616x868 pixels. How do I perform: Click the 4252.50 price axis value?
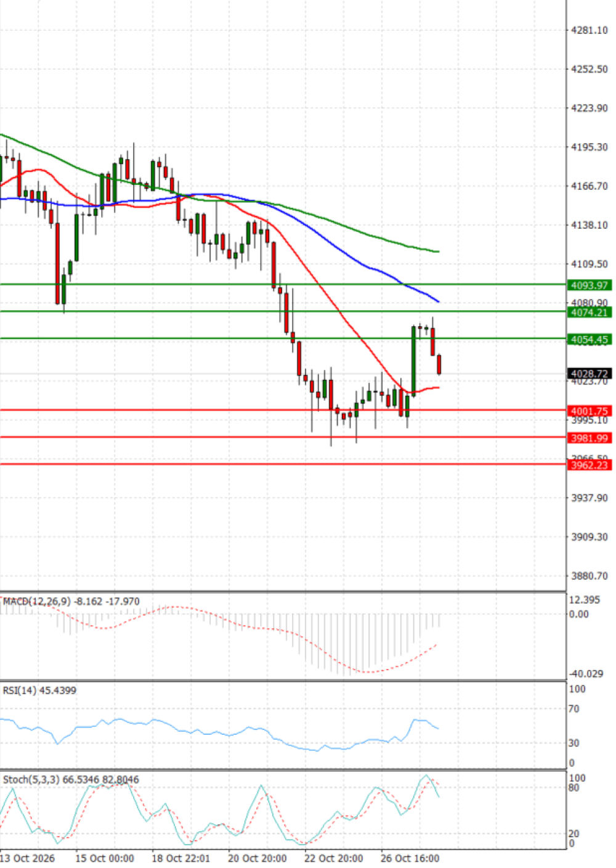(590, 69)
